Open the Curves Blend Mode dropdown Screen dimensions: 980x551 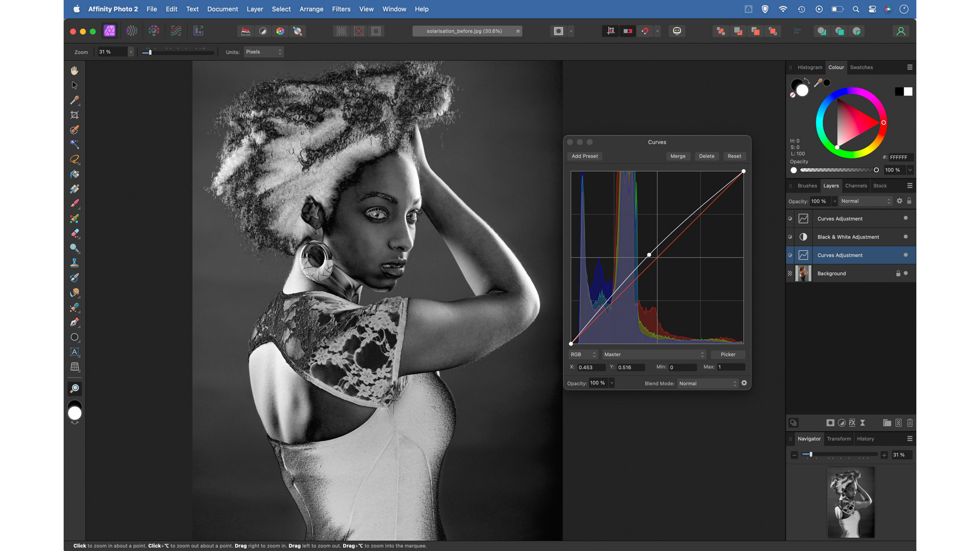tap(708, 383)
